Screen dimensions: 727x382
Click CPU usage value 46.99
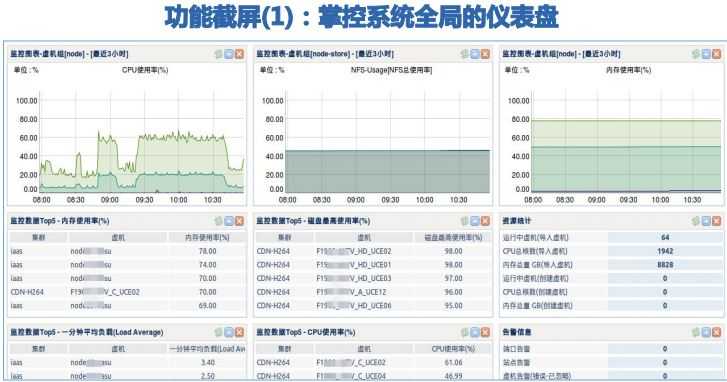pyautogui.click(x=453, y=376)
